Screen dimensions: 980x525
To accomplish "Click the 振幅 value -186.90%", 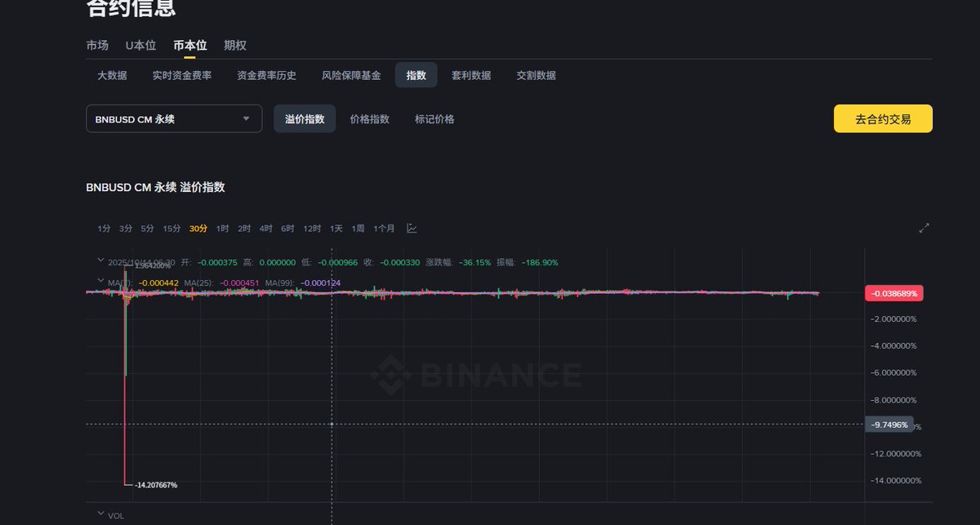I will [x=540, y=263].
